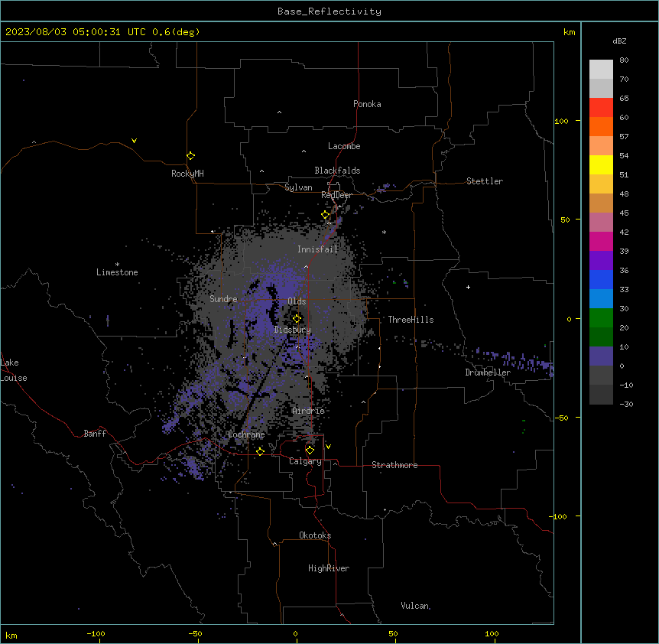
Task: Click the asterisk marker east of Innisfail
Action: click(384, 232)
